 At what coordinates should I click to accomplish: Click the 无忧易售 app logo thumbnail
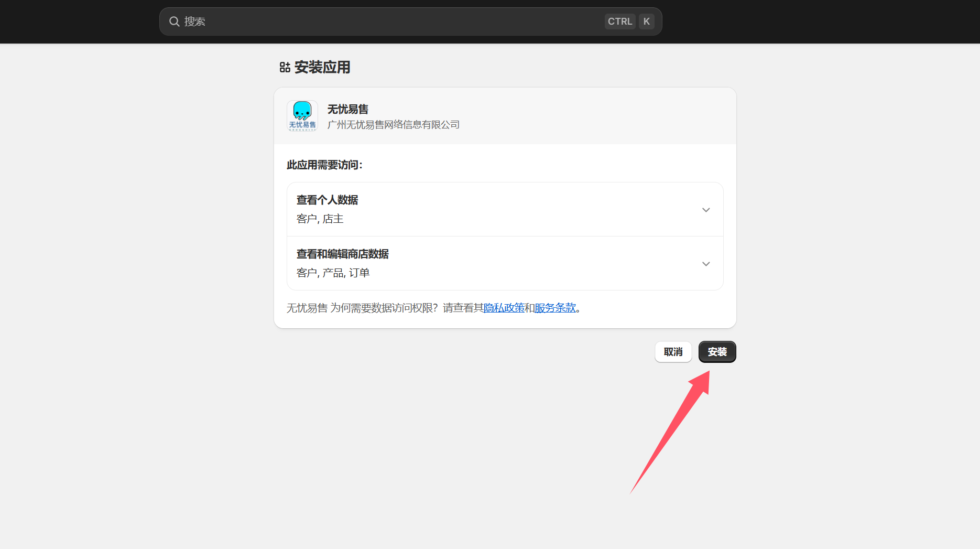pos(302,116)
